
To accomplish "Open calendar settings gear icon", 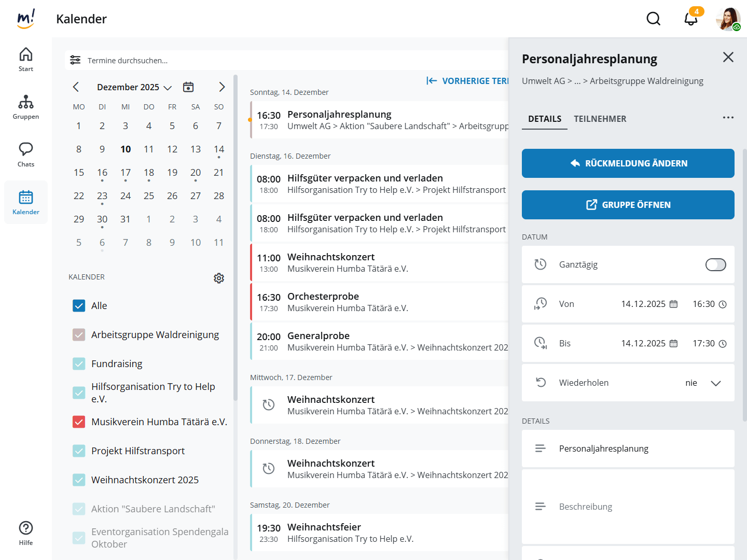I will (x=219, y=278).
